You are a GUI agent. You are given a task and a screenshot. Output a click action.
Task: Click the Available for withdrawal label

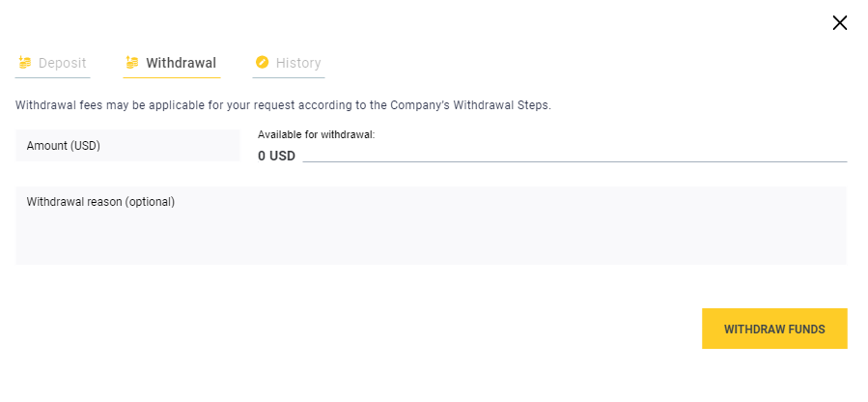coord(316,134)
